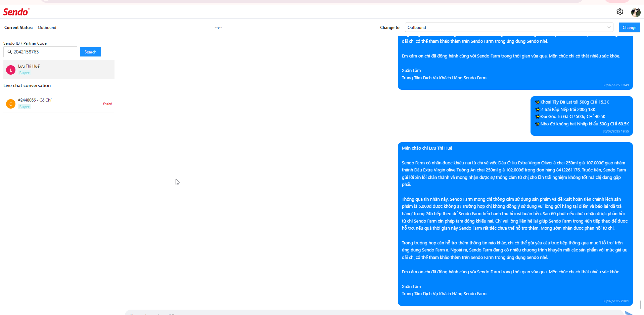Image resolution: width=644 pixels, height=315 pixels.
Task: Click the Change button
Action: coord(629,28)
